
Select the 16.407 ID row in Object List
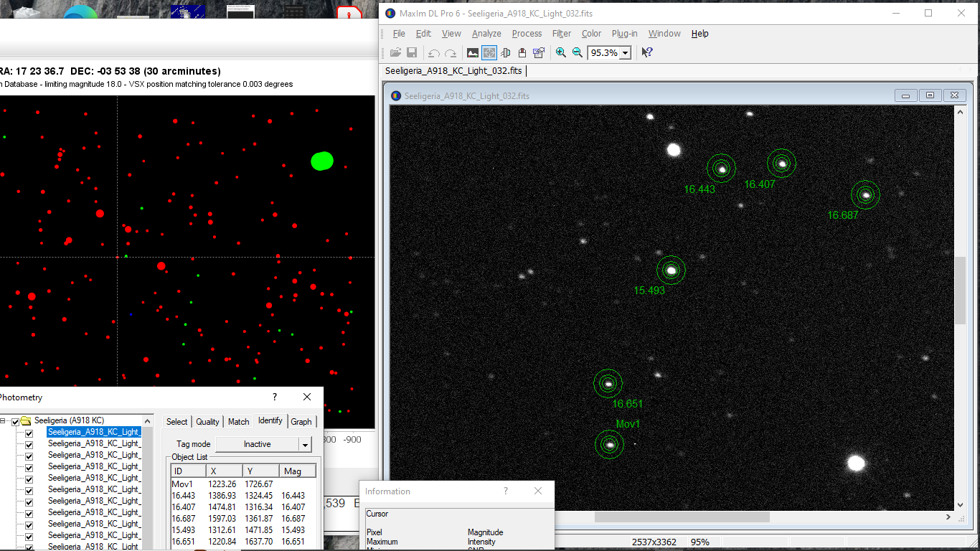[x=243, y=507]
